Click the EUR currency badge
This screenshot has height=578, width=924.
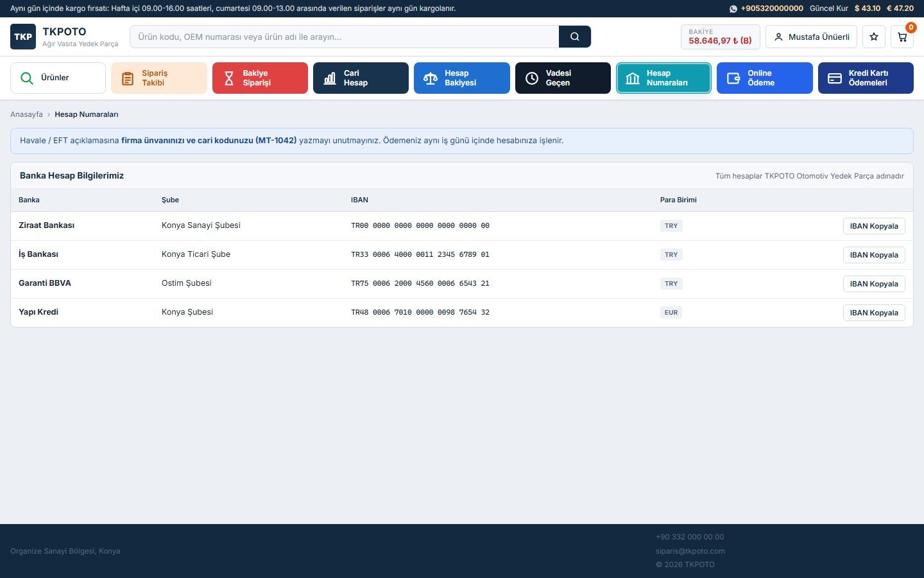pos(671,313)
